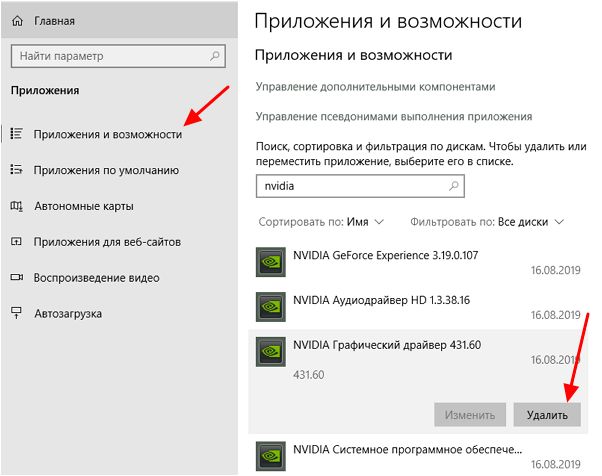This screenshot has height=476, width=602.
Task: Click the NVIDIA Аудиодрайвер HD app icon
Action: [x=271, y=307]
